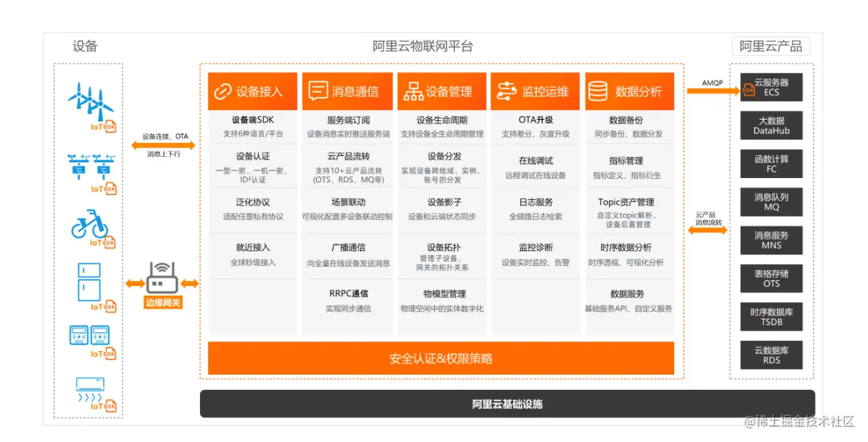Click the 全链路日志检索 description
Screen dimensions: 868x442
point(535,217)
